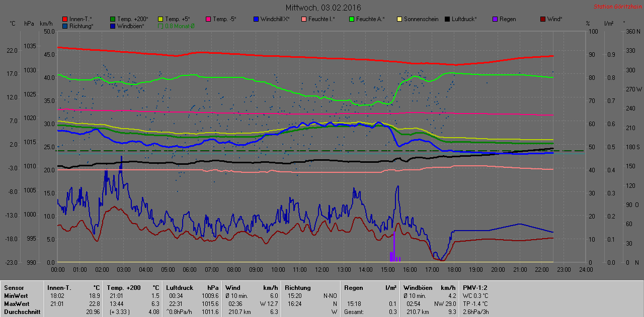Image resolution: width=644 pixels, height=317 pixels.
Task: Click the bright green Feuchte A. legend square
Action: (x=352, y=19)
